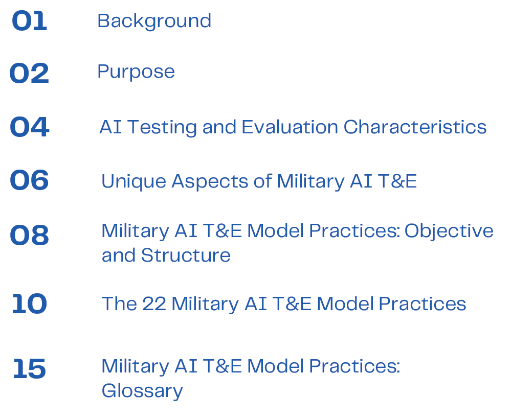
Task: Jump to The 22 Military AI T&E Model Practices
Action: click(x=283, y=304)
